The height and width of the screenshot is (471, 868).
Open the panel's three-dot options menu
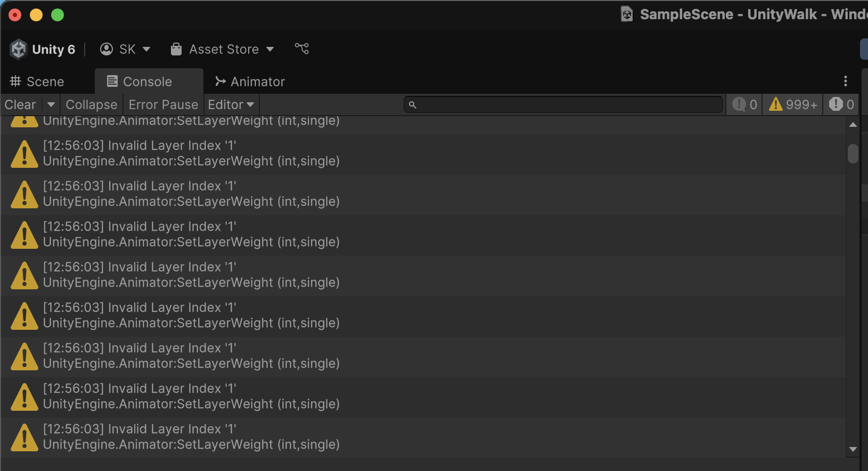coord(845,81)
